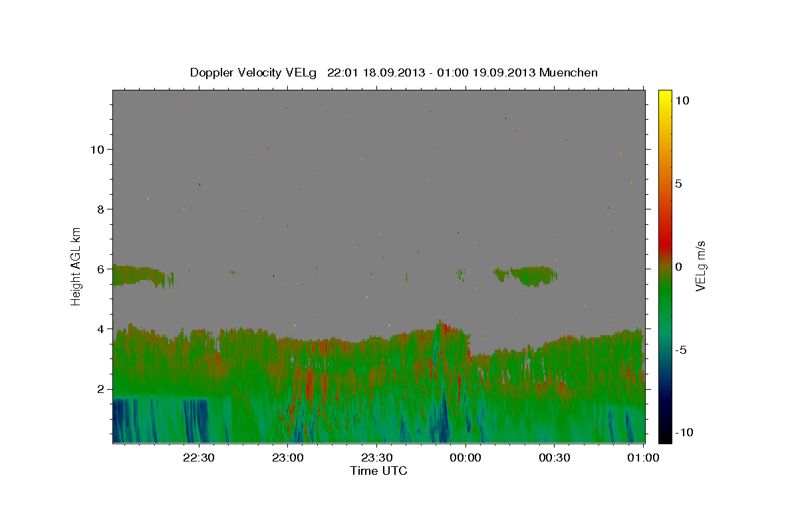Click the '23:30' time tick label
Screen dimensions: 798x532
(x=376, y=458)
